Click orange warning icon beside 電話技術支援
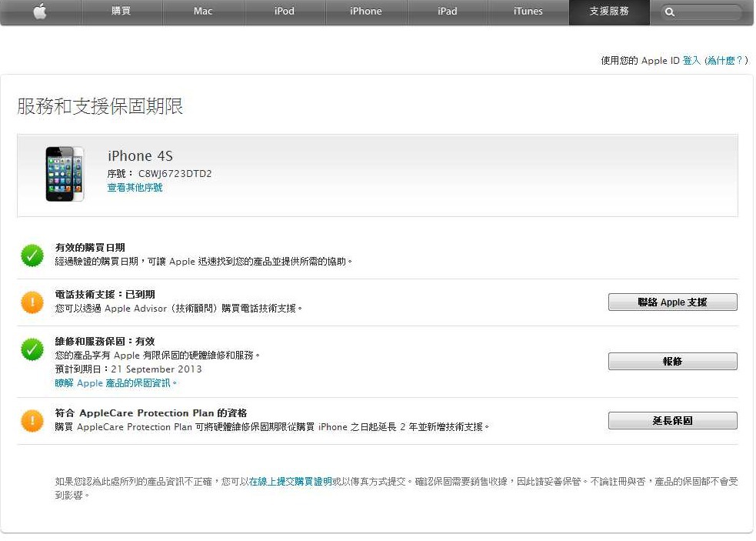This screenshot has height=541, width=756. [32, 302]
